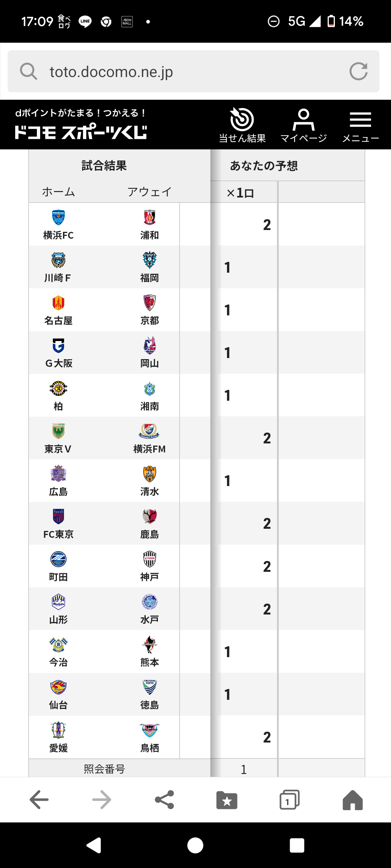Open the tab switcher showing 1
This screenshot has height=868, width=391.
289,800
